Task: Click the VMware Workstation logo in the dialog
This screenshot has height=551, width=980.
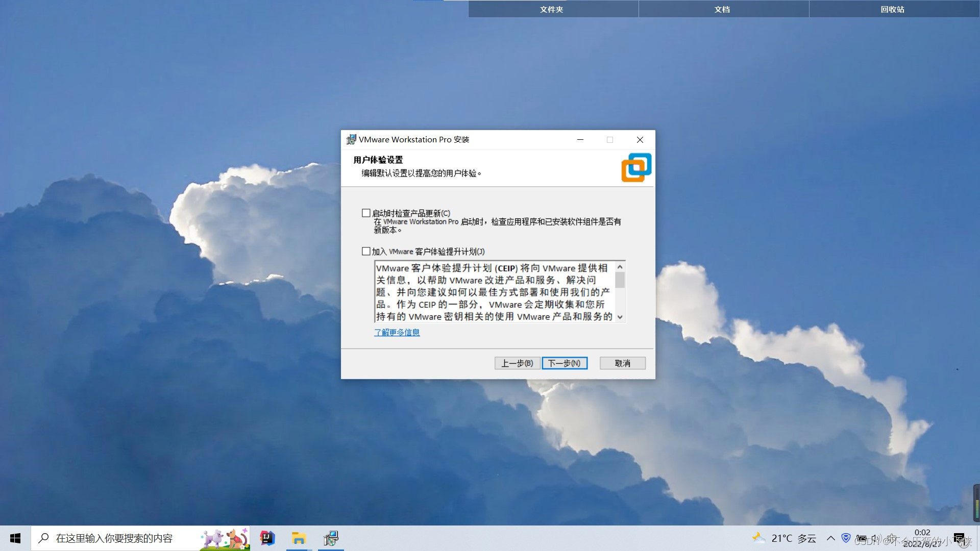Action: pos(636,166)
